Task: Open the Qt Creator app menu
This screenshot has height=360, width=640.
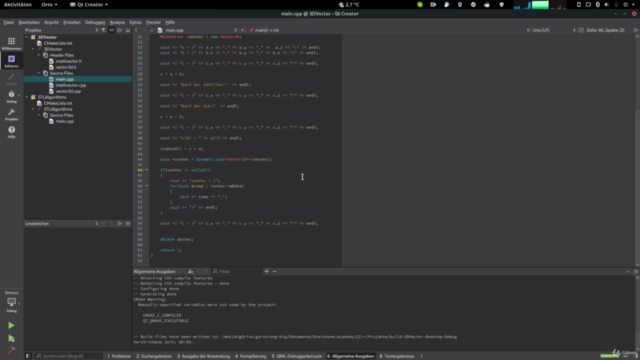Action: [x=89, y=4]
